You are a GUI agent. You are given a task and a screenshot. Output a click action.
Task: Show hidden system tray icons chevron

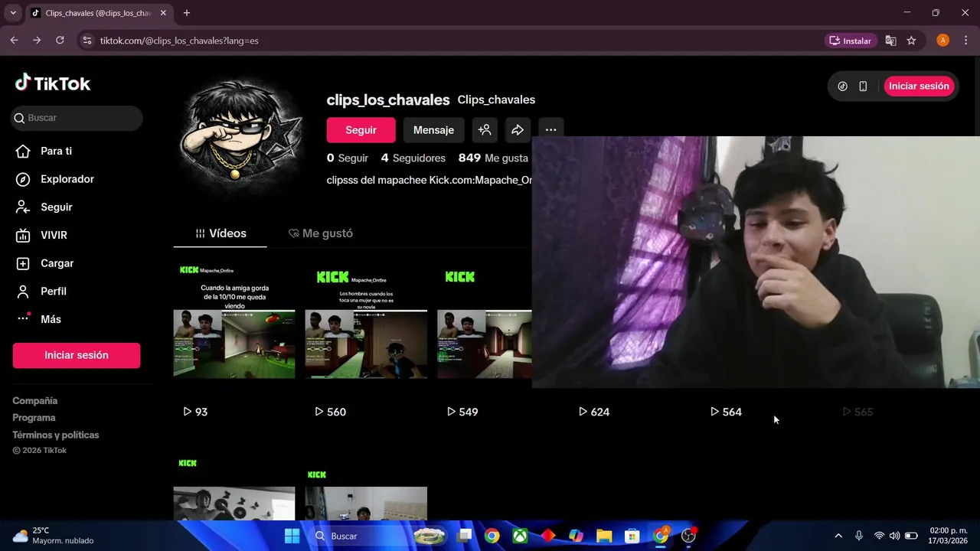pyautogui.click(x=838, y=536)
